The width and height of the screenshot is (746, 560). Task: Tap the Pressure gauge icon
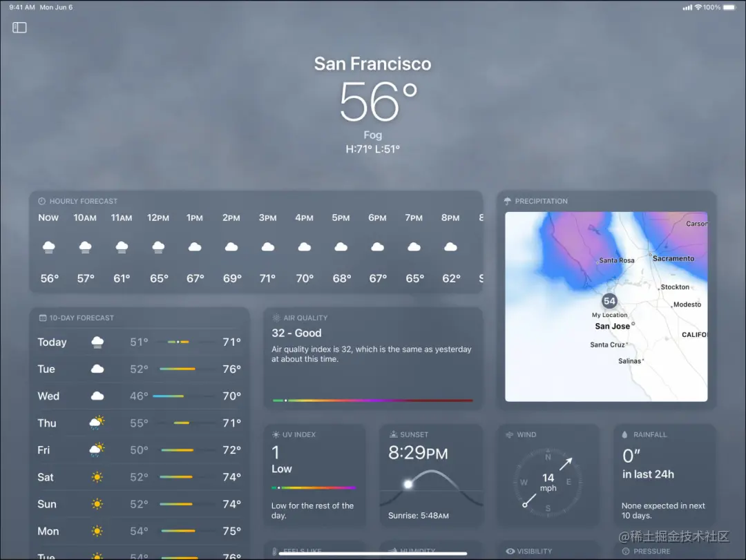coord(626,551)
